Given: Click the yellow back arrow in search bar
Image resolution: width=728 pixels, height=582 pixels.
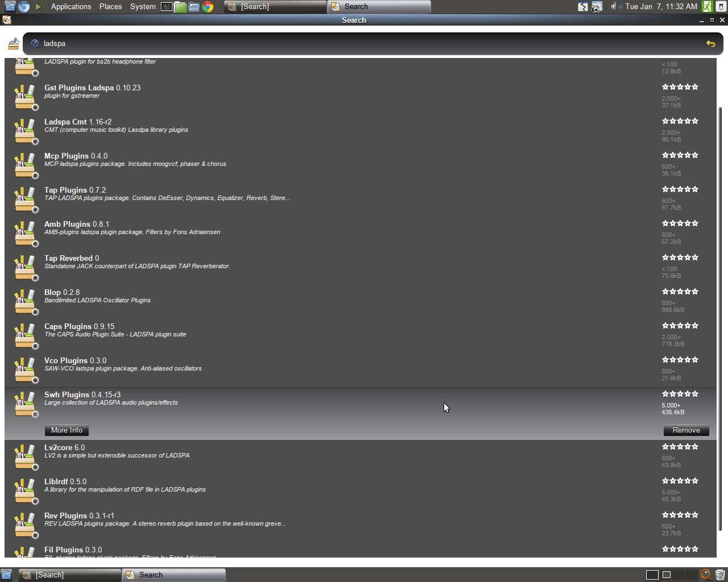Looking at the screenshot, I should coord(710,44).
